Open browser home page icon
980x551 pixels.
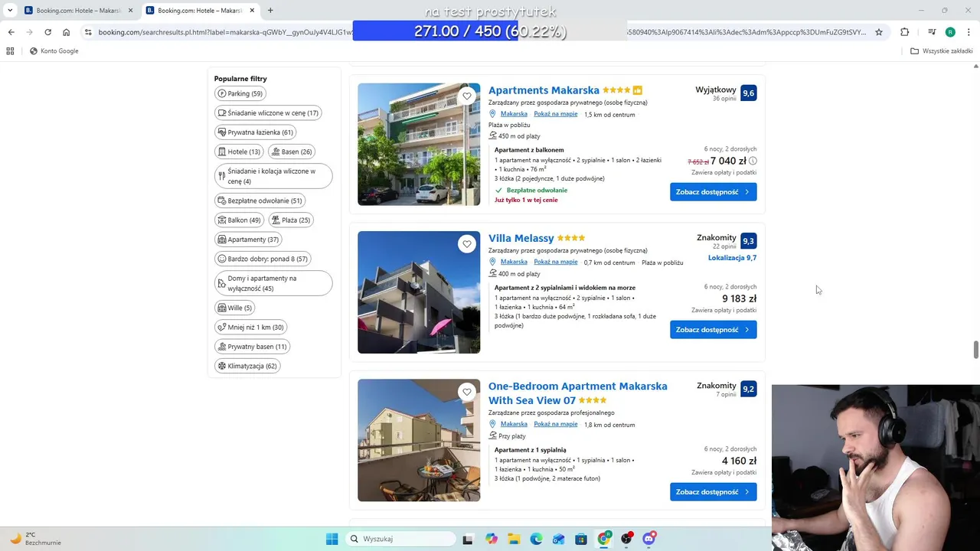[x=67, y=32]
